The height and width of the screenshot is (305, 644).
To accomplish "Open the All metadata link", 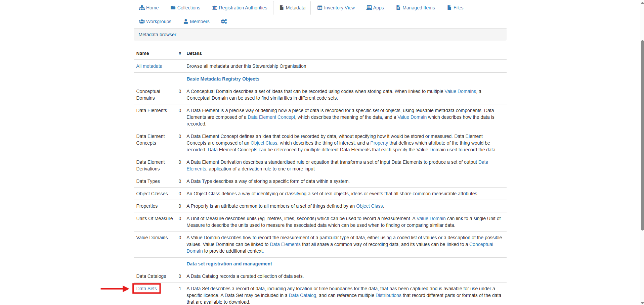I will pyautogui.click(x=149, y=66).
